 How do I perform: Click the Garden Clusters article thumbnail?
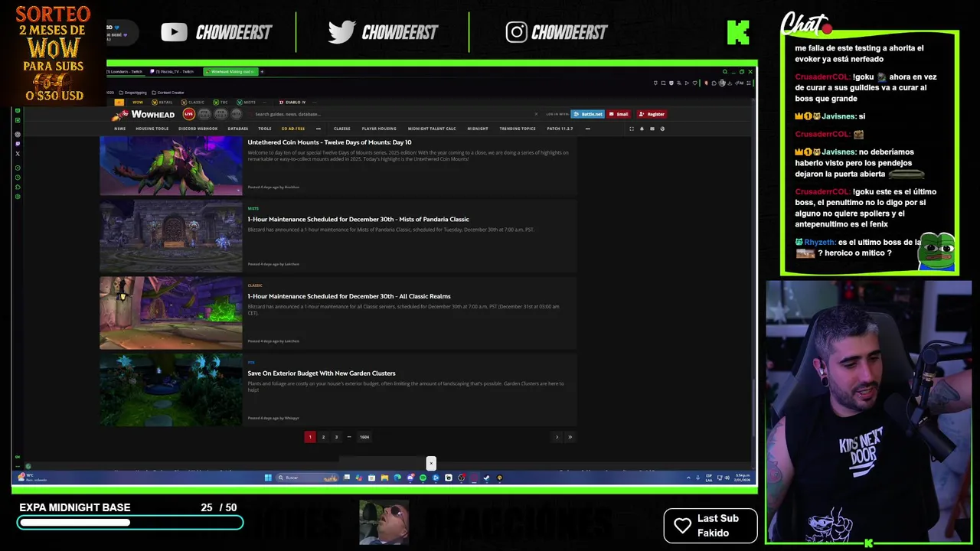coord(171,390)
